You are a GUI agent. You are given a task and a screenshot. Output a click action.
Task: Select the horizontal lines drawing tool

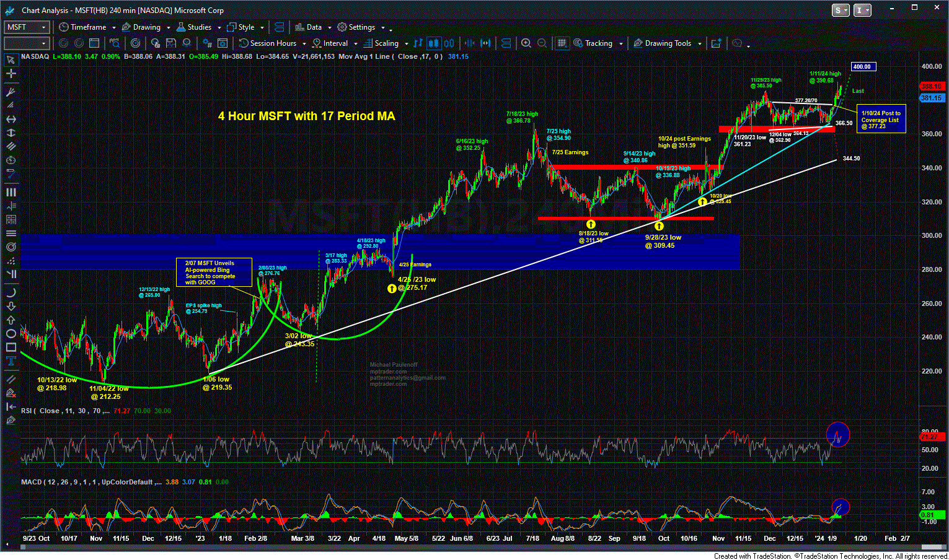[x=11, y=234]
